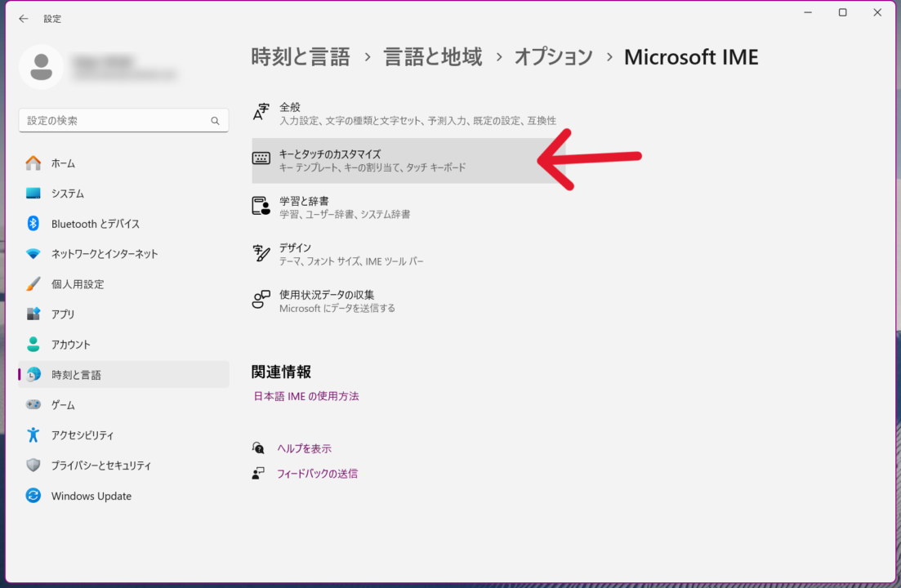Image resolution: width=901 pixels, height=588 pixels.
Task: Open 個人用設定 label in sidebar
Action: pos(78,284)
